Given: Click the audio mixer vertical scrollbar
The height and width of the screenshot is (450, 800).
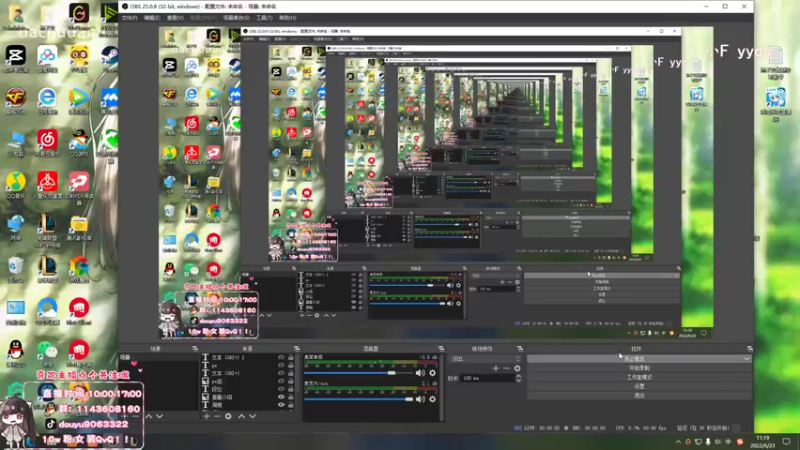Looking at the screenshot, I should [x=441, y=387].
